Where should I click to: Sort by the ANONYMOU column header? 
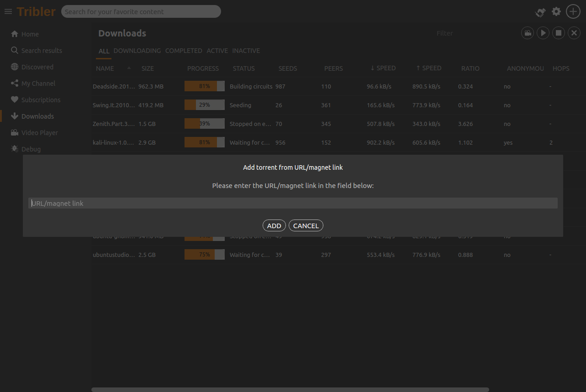click(525, 68)
